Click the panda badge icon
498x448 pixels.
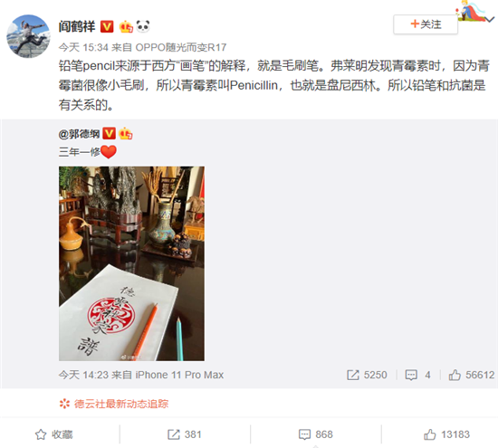pos(143,26)
